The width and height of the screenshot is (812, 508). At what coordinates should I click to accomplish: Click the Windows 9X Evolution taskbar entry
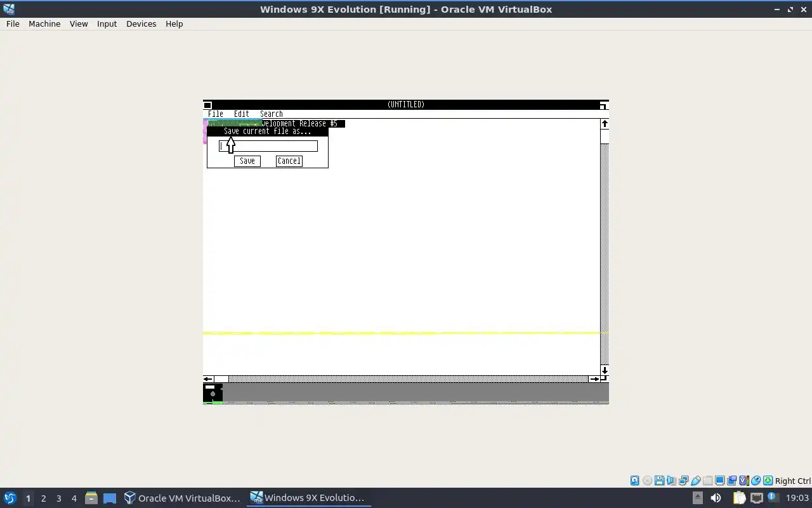pos(308,498)
